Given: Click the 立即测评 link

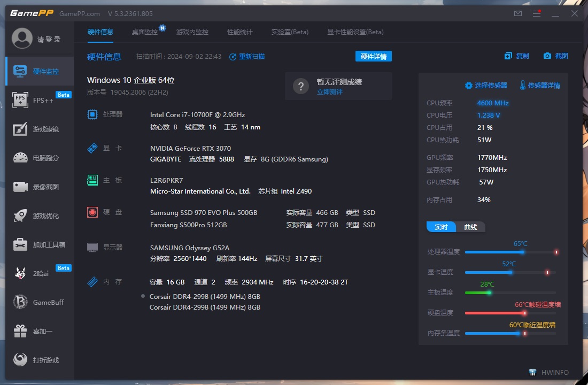Looking at the screenshot, I should pyautogui.click(x=330, y=92).
